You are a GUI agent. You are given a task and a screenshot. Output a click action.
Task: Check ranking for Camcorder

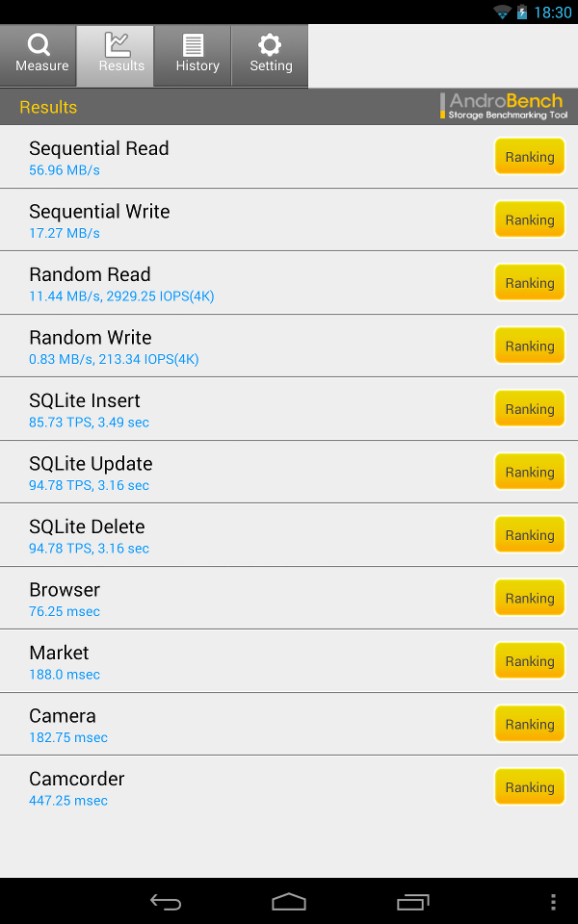[529, 787]
